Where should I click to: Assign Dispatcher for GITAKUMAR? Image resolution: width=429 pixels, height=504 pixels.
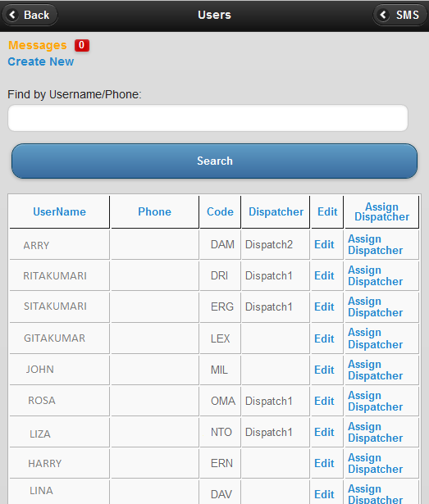pos(375,338)
